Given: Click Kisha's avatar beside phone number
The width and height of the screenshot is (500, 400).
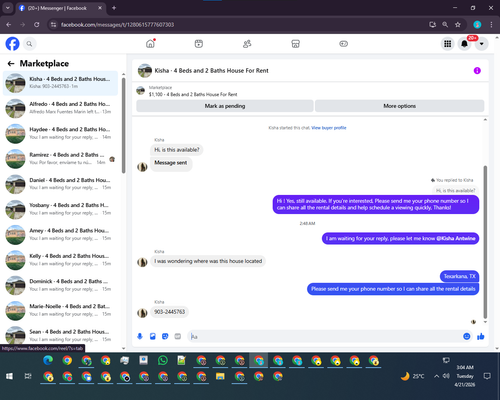Looking at the screenshot, I should click(x=142, y=313).
